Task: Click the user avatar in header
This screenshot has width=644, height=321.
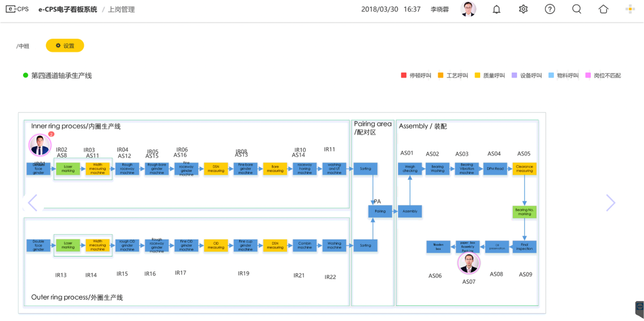Action: click(468, 9)
